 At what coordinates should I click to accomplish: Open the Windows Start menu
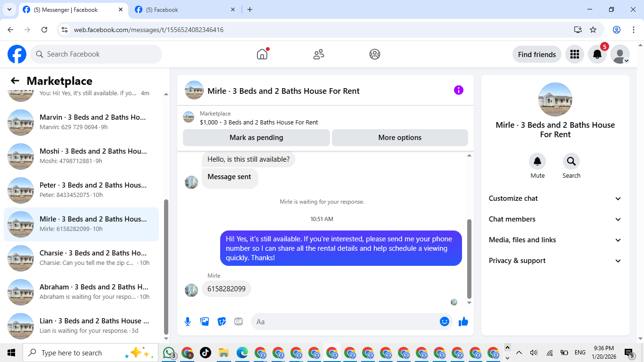[x=11, y=353]
